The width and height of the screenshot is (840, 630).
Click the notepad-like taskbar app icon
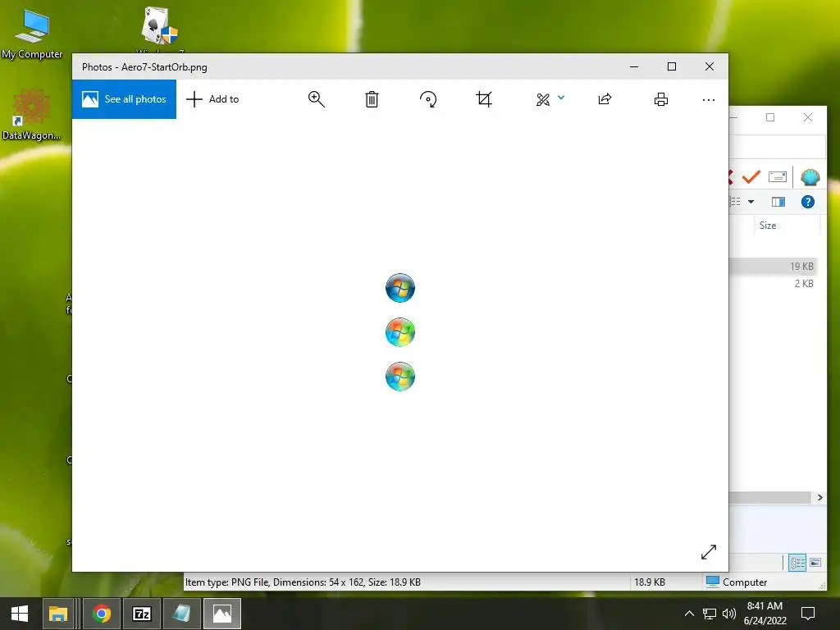181,614
